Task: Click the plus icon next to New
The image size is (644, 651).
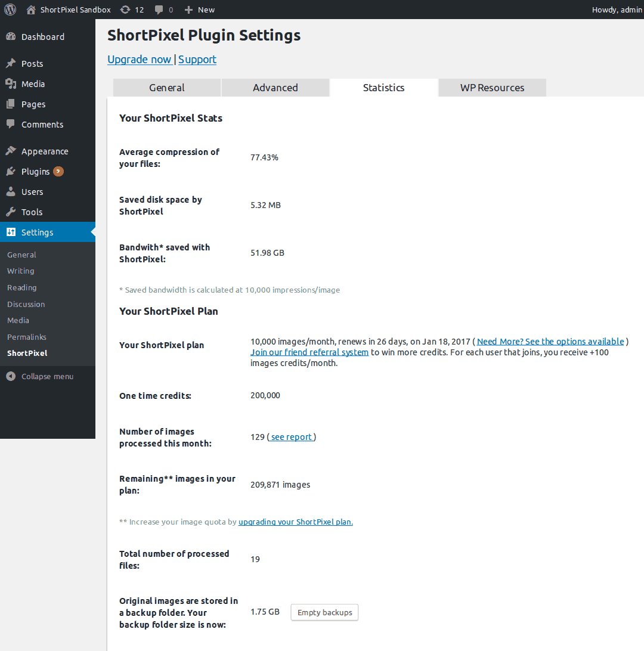Action: click(x=188, y=10)
